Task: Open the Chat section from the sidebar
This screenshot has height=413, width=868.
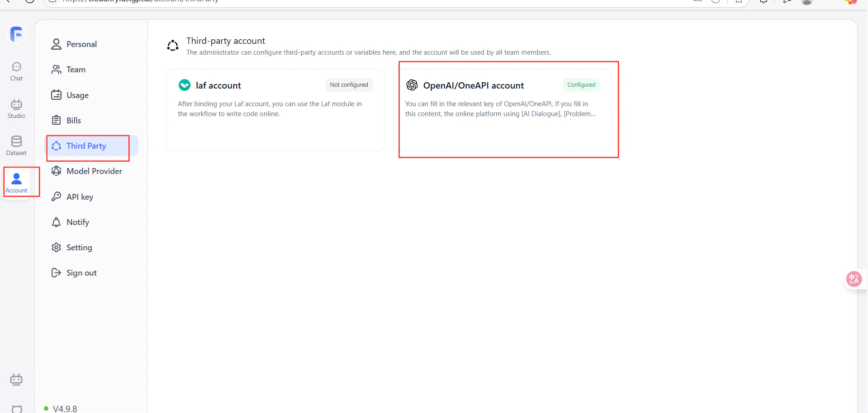Action: 16,70
